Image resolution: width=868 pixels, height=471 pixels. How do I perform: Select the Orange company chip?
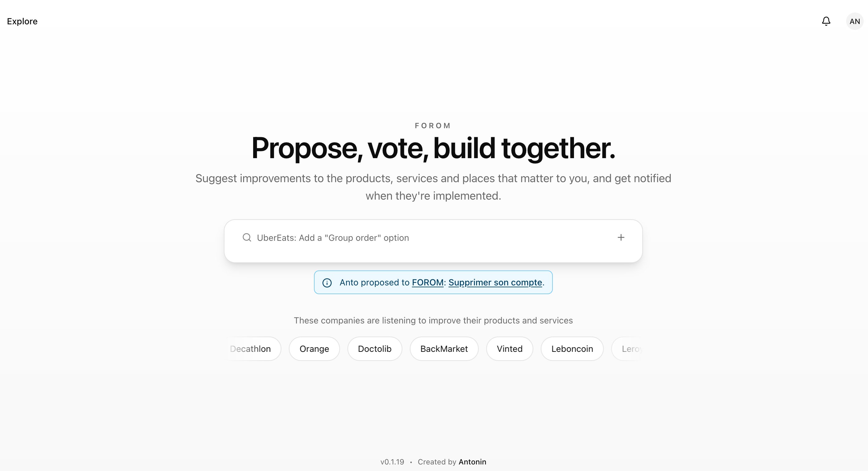click(314, 349)
